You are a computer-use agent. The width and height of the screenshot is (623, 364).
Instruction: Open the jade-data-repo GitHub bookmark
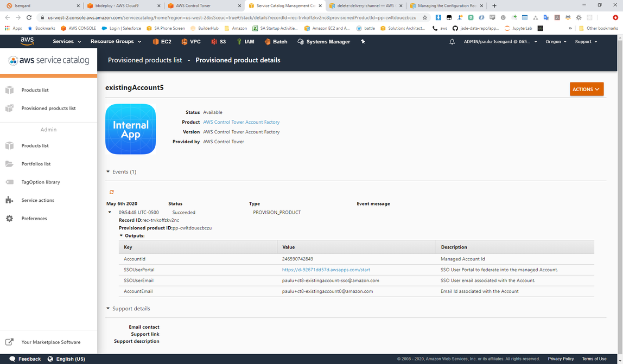475,28
